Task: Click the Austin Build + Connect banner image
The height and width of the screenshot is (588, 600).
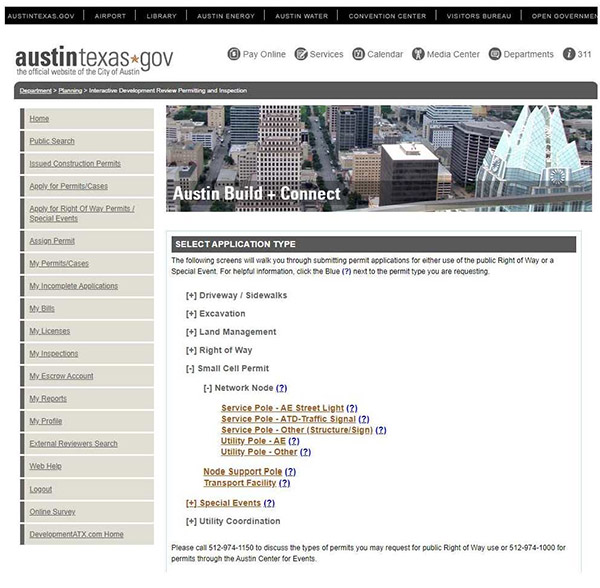Action: click(379, 159)
